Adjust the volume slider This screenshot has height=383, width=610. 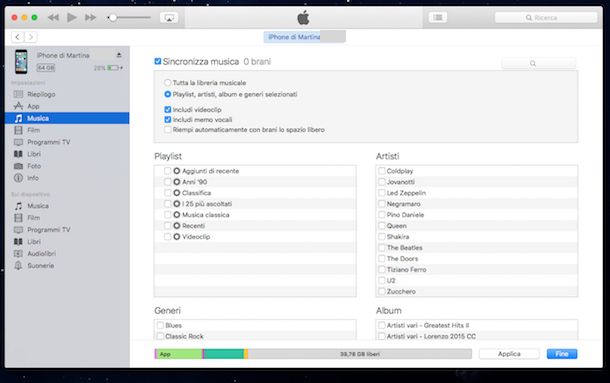click(129, 18)
